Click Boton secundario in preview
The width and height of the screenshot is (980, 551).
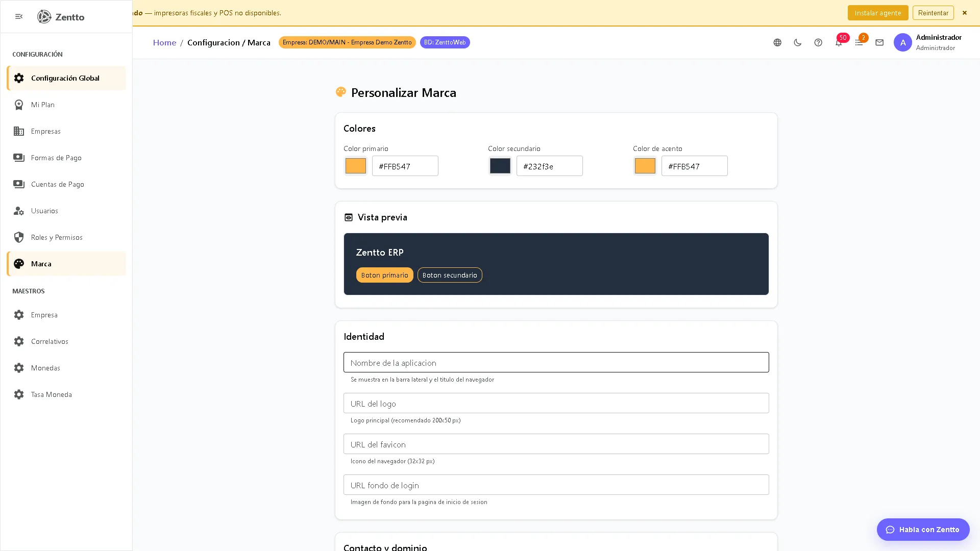tap(450, 275)
